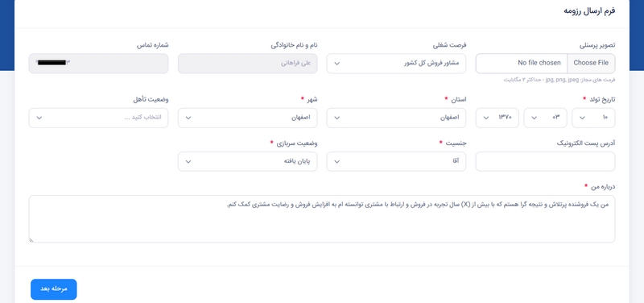Click the شماره تماس phone number field
644x303 pixels.
click(98, 64)
